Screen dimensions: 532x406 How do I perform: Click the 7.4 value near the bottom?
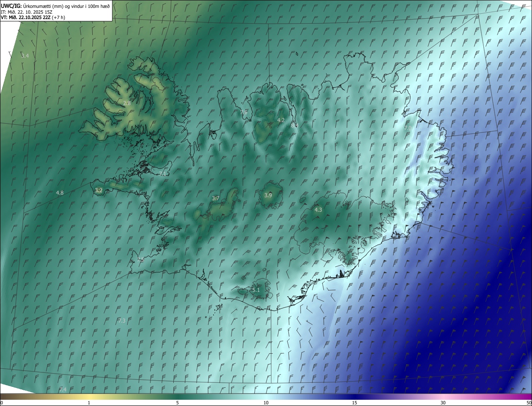(63, 389)
